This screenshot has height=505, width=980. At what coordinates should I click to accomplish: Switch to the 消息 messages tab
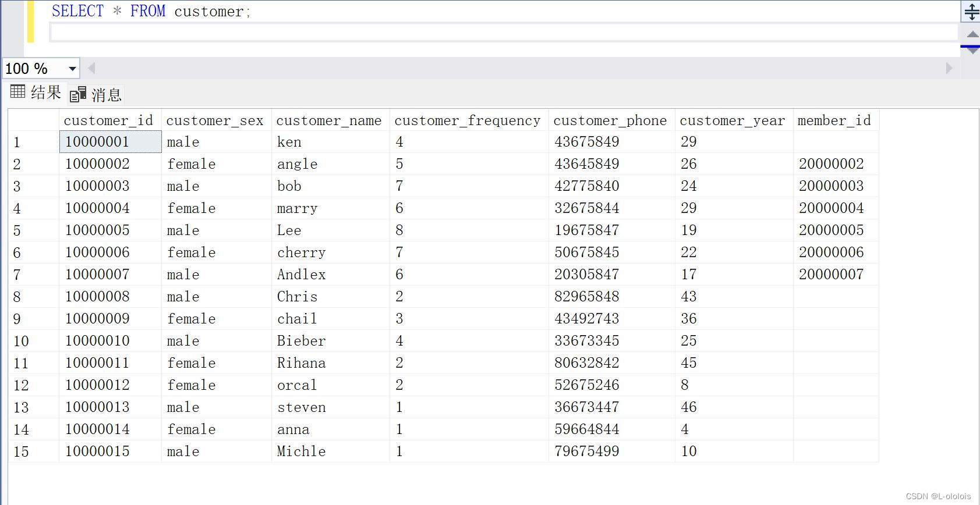pyautogui.click(x=96, y=94)
